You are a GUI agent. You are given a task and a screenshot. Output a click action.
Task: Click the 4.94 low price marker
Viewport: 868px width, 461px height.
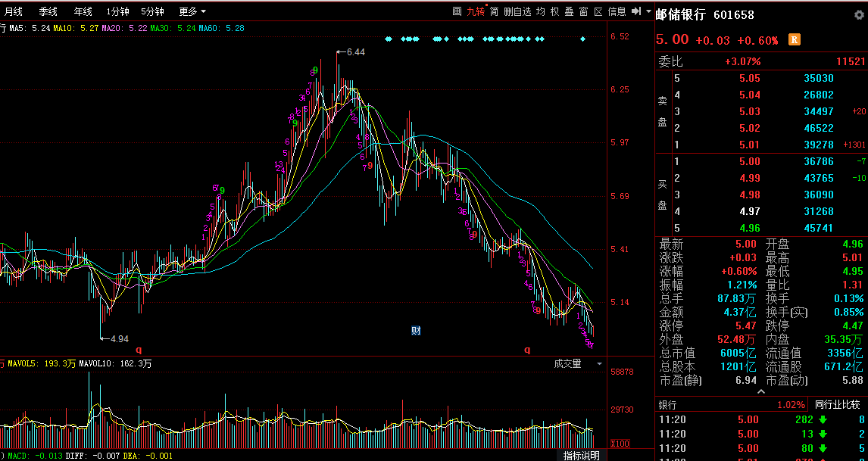coord(120,338)
